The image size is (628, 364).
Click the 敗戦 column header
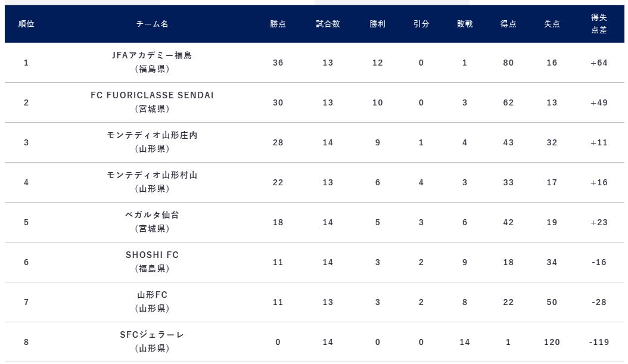click(x=465, y=24)
